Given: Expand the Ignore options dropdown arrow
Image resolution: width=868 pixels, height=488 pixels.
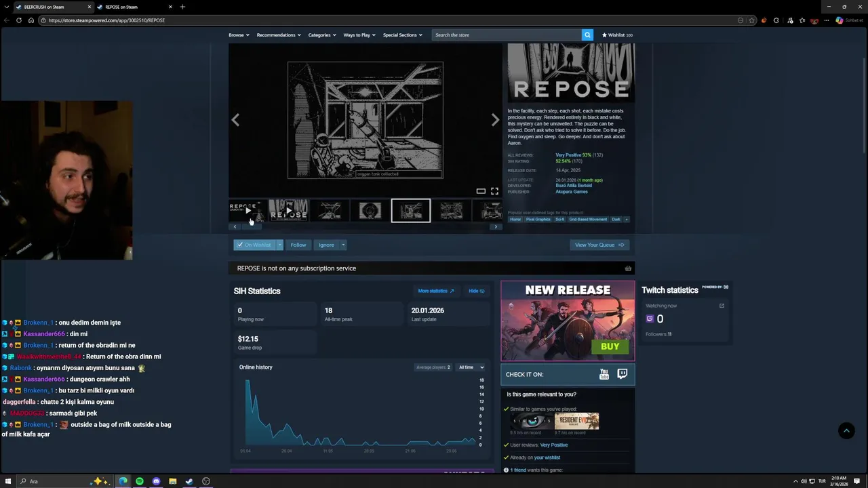Looking at the screenshot, I should point(343,245).
